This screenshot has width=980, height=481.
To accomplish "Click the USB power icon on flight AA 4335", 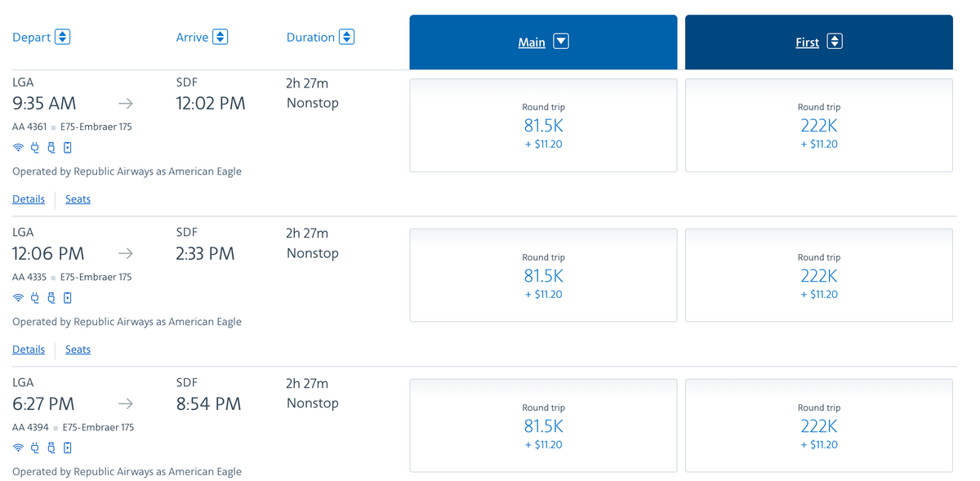I will tap(51, 298).
